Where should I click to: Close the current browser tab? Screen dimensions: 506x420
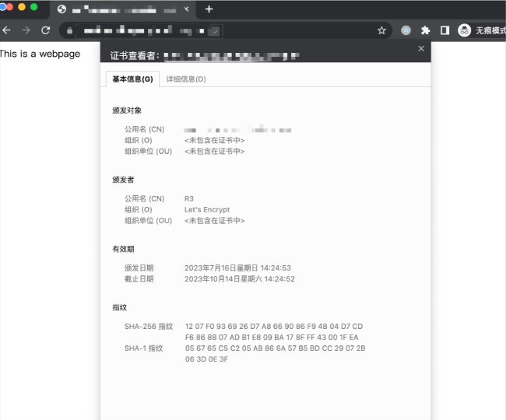185,10
